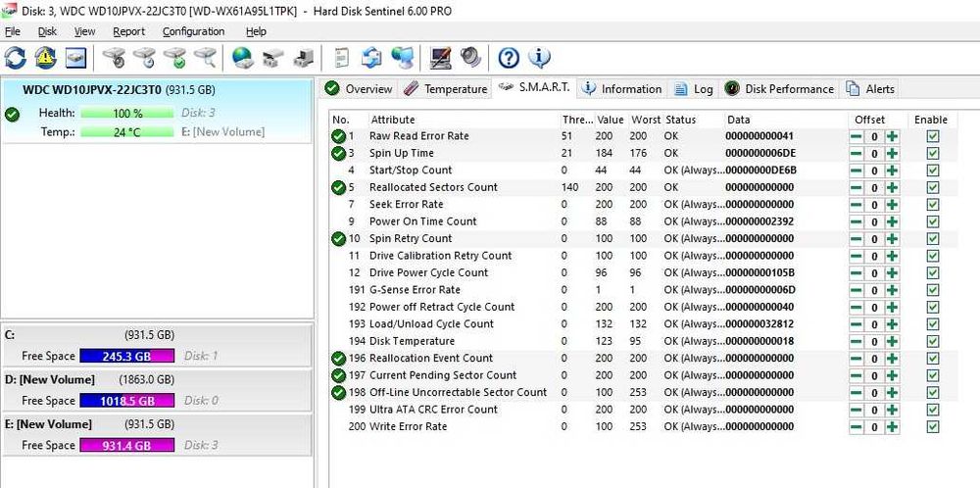
Task: Click the yellow warning triangle toolbar icon
Action: click(45, 58)
